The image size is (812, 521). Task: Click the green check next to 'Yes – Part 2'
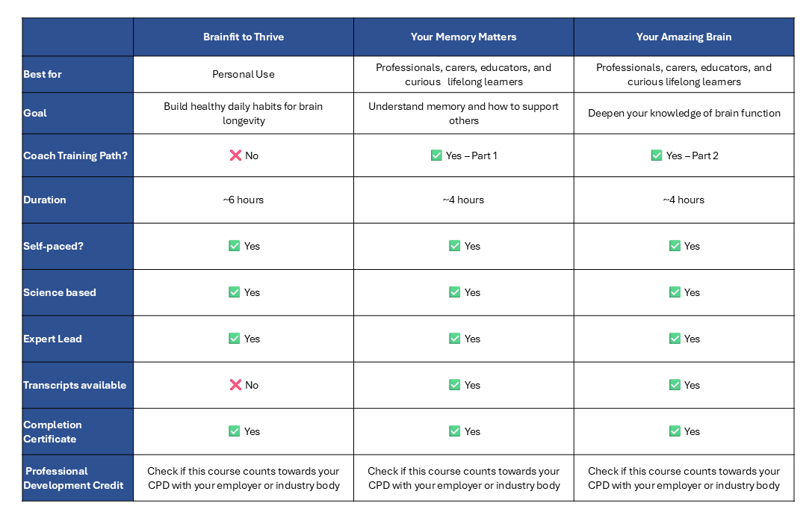tap(657, 155)
